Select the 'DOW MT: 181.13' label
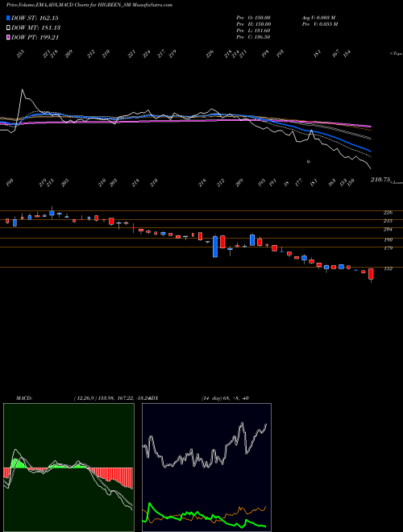The width and height of the screenshot is (403, 532). pos(35,27)
